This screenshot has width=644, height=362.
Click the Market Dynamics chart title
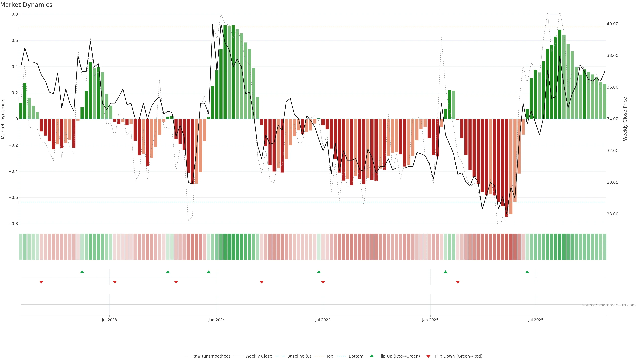click(x=26, y=5)
